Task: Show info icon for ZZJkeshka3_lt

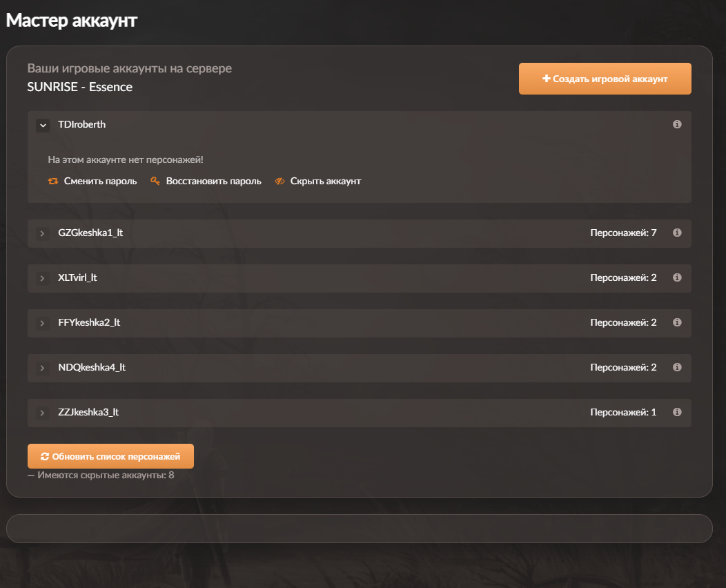Action: (x=677, y=412)
